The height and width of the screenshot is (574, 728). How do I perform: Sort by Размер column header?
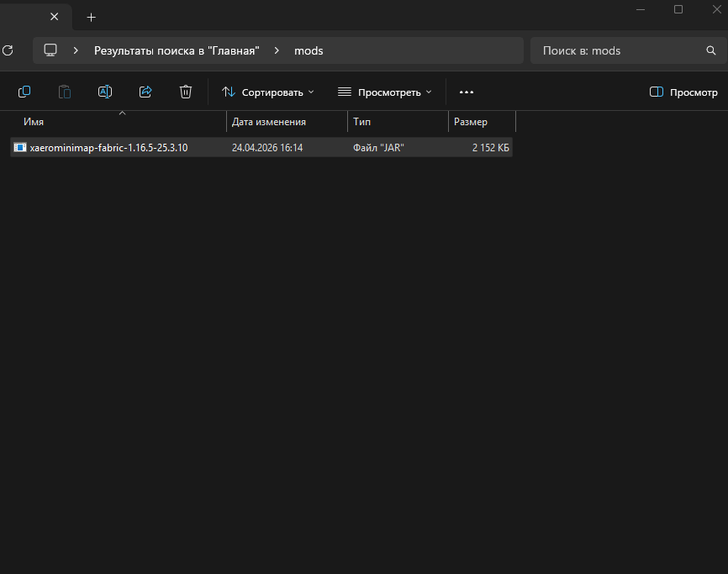point(471,122)
